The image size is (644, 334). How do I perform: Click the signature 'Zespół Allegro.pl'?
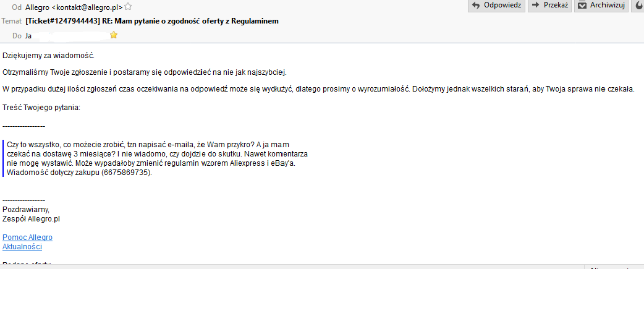point(32,219)
